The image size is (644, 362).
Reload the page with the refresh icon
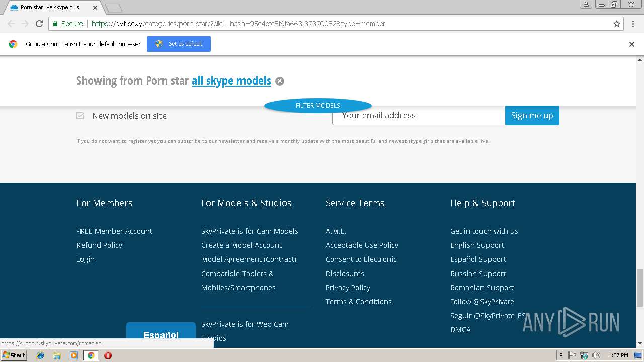pyautogui.click(x=39, y=24)
